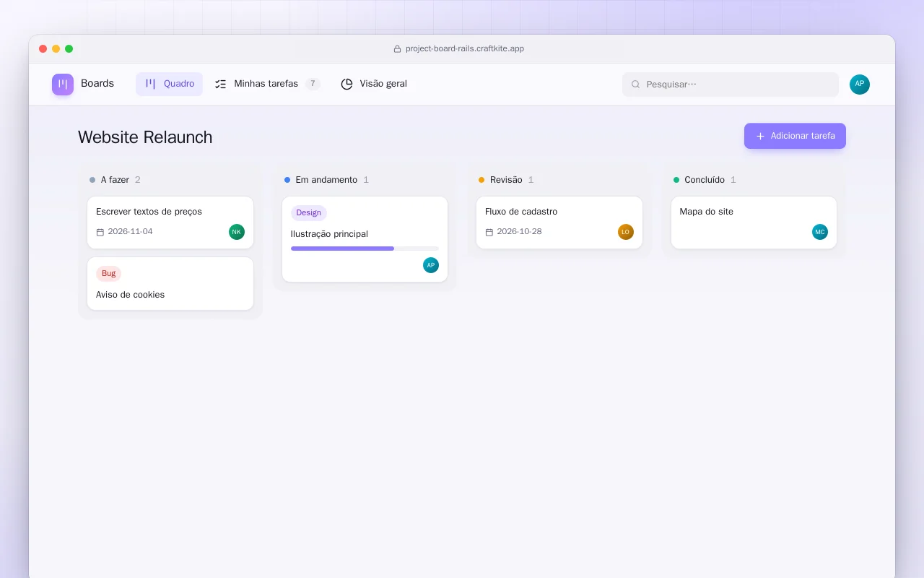
Task: Open the Aviso de cookies card
Action: tap(170, 284)
